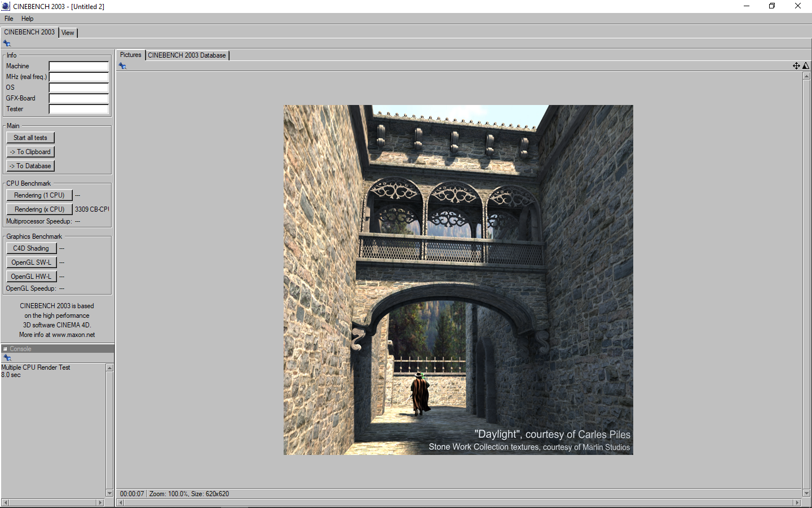Click the pushpin icon in Pictures panel
The width and height of the screenshot is (812, 508).
[x=122, y=66]
